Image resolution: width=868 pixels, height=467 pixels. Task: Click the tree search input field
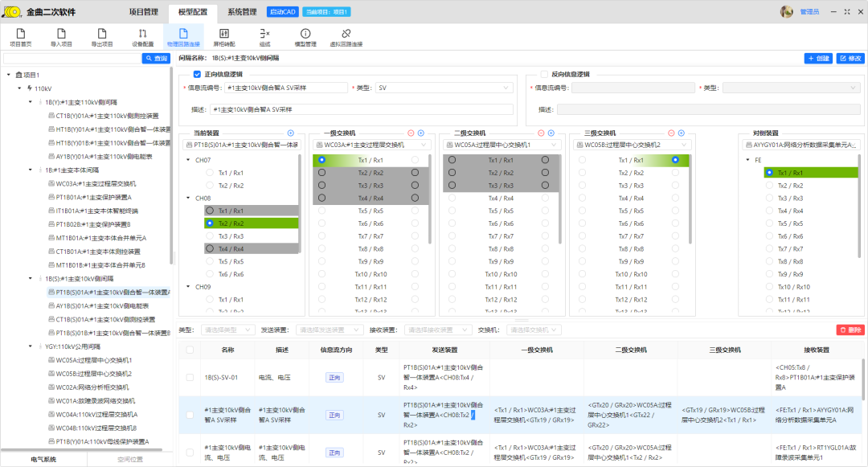[72, 59]
